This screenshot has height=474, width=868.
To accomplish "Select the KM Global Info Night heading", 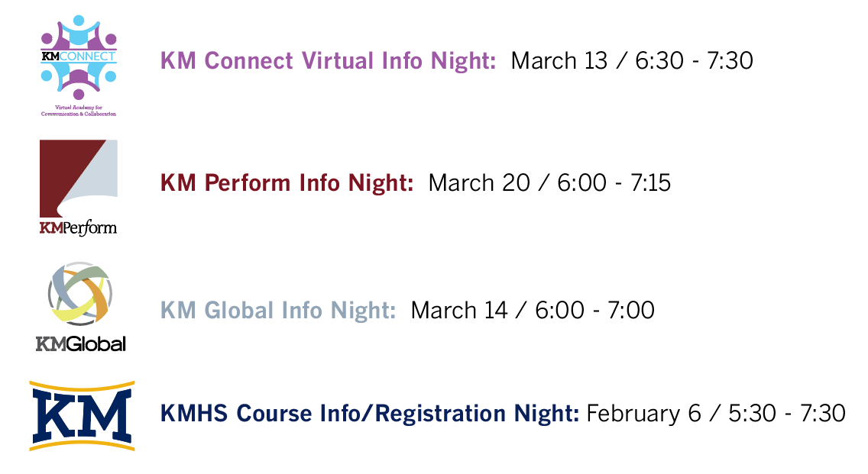I will 278,311.
